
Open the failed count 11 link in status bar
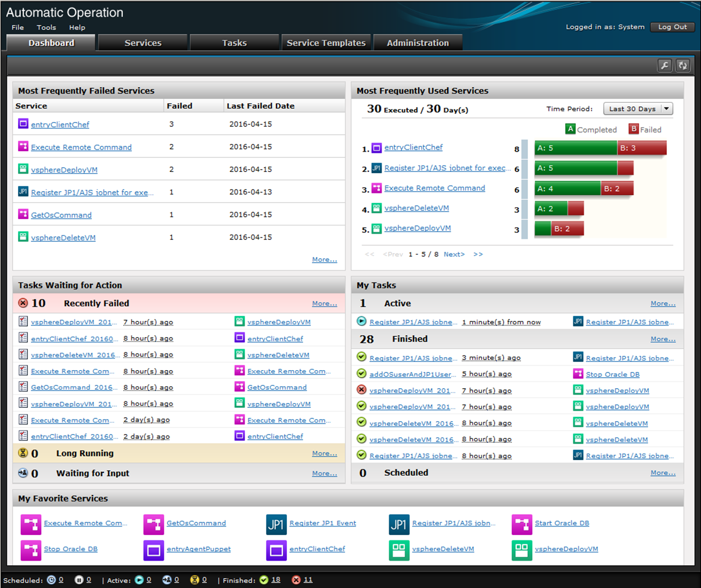coord(308,580)
